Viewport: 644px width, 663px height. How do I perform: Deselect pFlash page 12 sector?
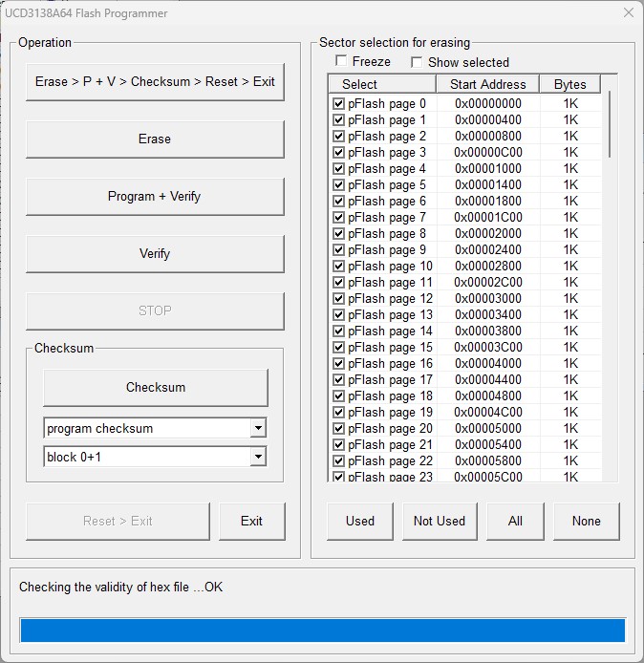(338, 298)
